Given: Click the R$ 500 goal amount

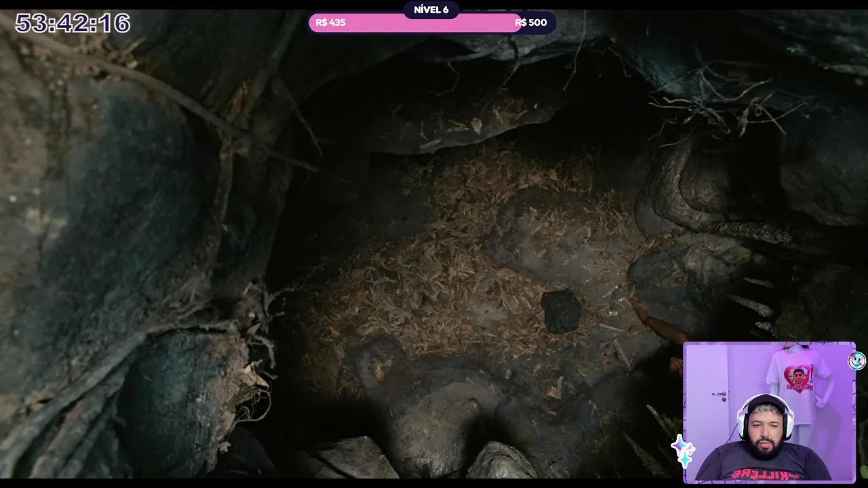Looking at the screenshot, I should point(531,22).
